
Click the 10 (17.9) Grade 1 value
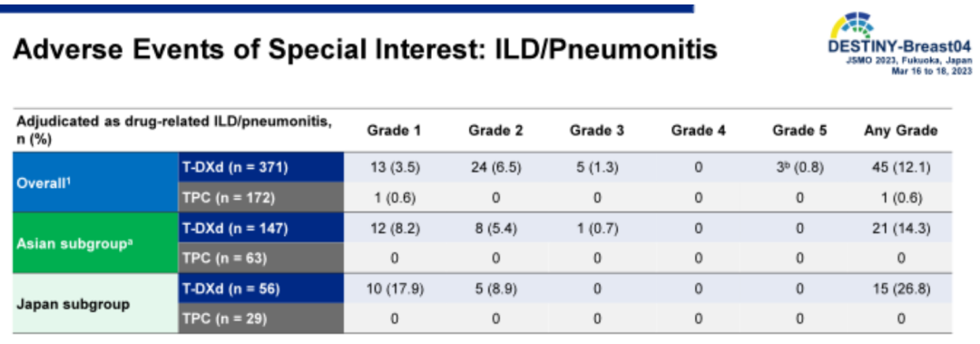pos(395,289)
